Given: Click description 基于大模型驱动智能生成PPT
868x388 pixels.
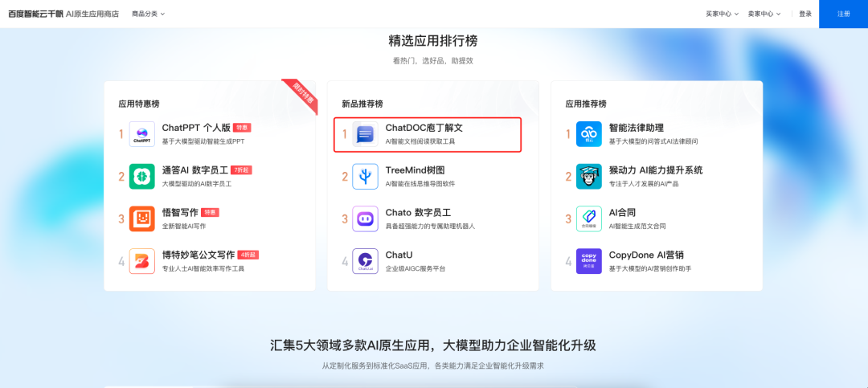Looking at the screenshot, I should 203,141.
